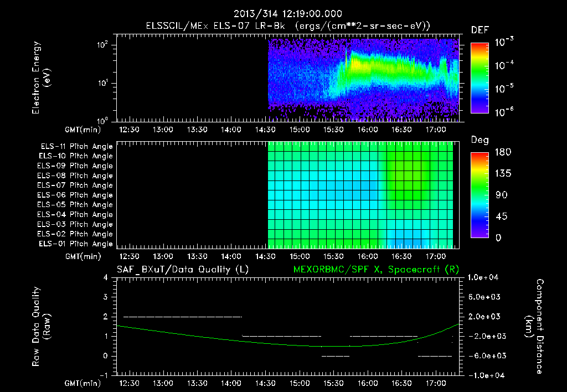Screen dimensions: 567x392
Task: Click the ELS-11 Pitch Angle row label
Action: (76, 147)
